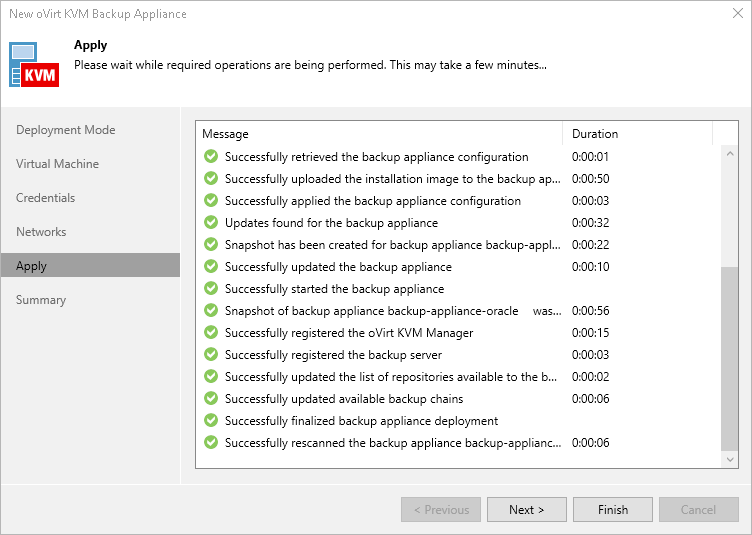
Task: Click the Finish button
Action: point(612,510)
